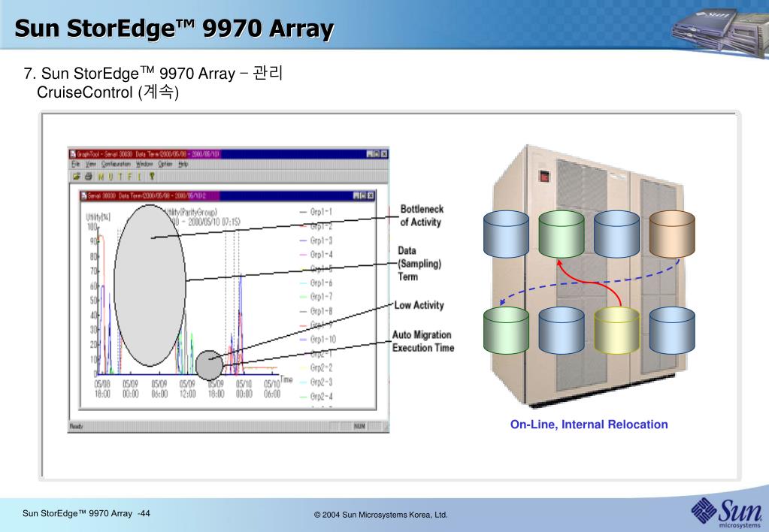This screenshot has height=532, width=769.
Task: Select the Grp1-6 legend entry
Action: coord(316,283)
